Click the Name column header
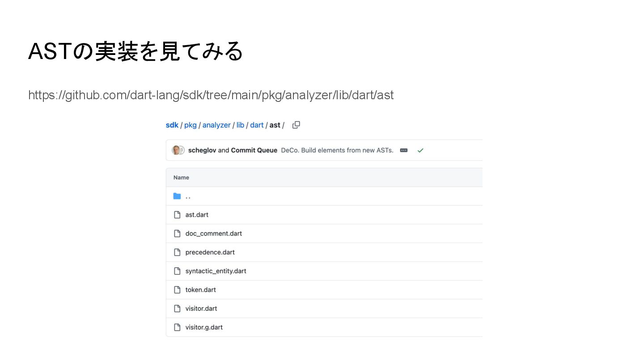This screenshot has height=362, width=644. coord(181,178)
